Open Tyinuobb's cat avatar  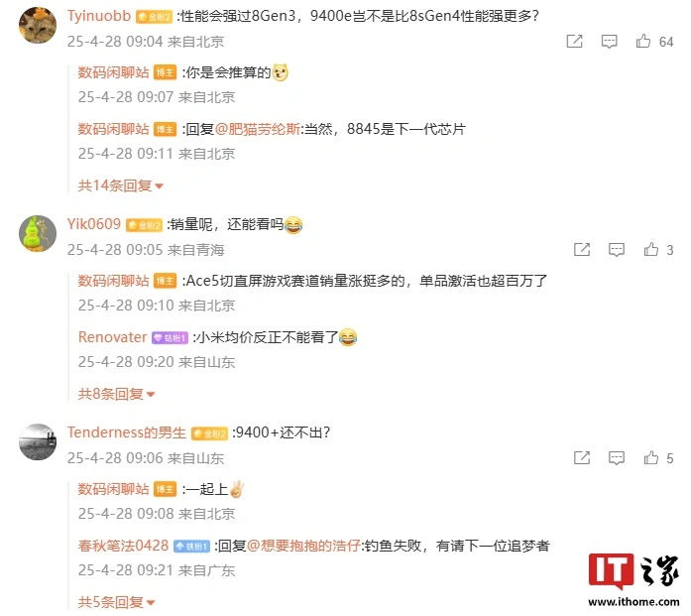pos(38,25)
